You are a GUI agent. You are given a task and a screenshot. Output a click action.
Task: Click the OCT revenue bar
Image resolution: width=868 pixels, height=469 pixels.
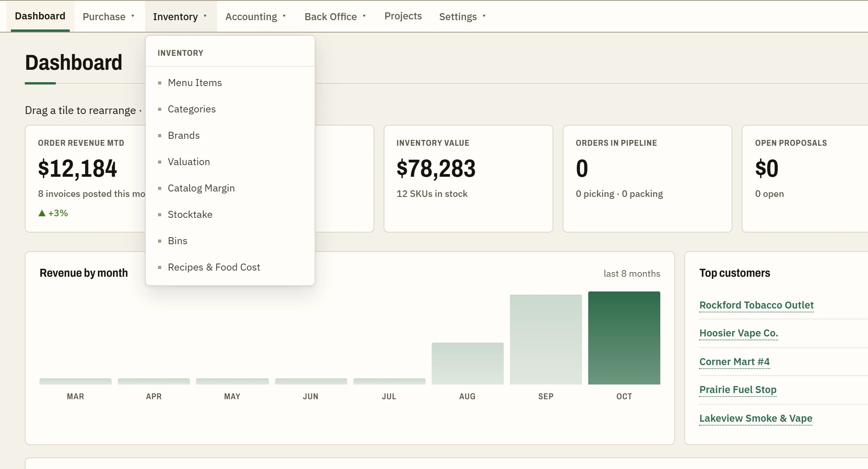[x=624, y=338]
